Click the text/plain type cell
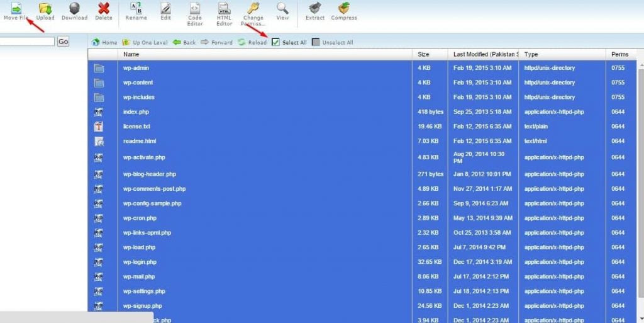The width and height of the screenshot is (644, 323). point(536,127)
